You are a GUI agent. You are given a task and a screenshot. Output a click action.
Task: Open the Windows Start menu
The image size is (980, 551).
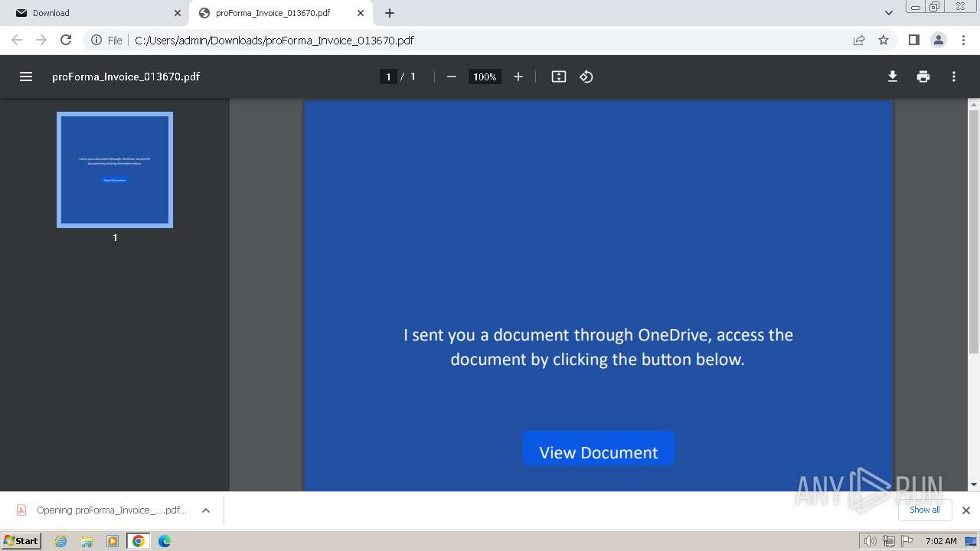click(21, 541)
